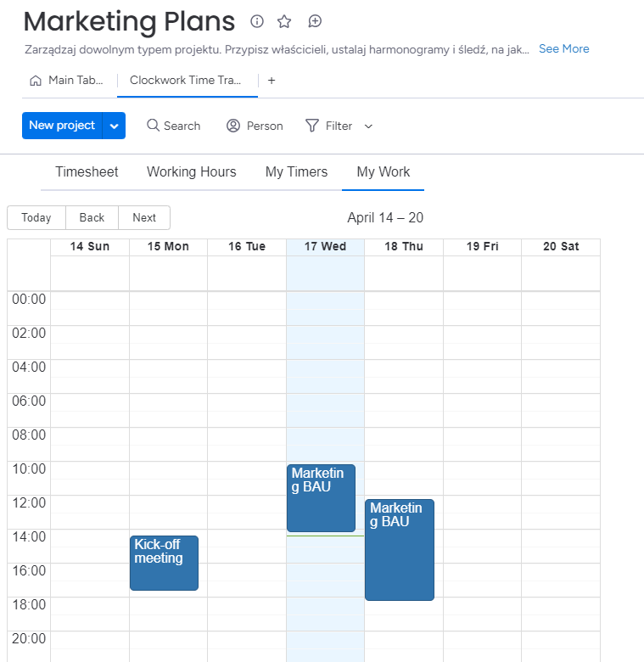Click the board info icon
Screen dimensions: 644x662
point(257,21)
